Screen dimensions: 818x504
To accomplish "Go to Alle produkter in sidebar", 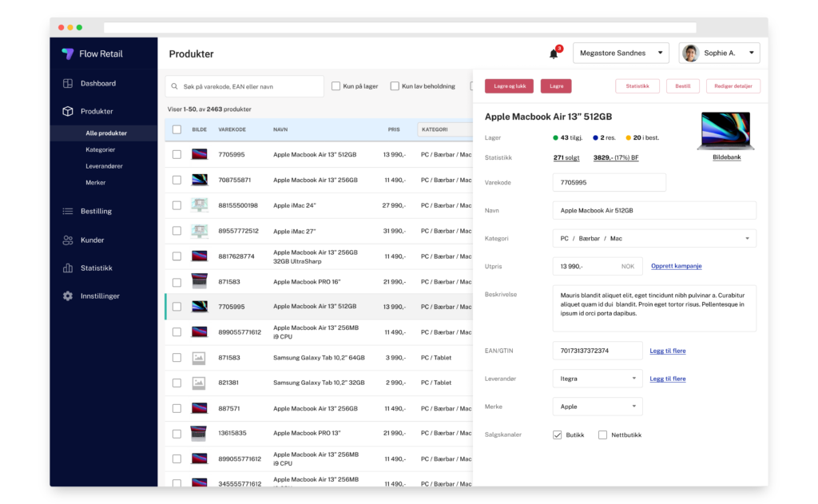I will (106, 133).
